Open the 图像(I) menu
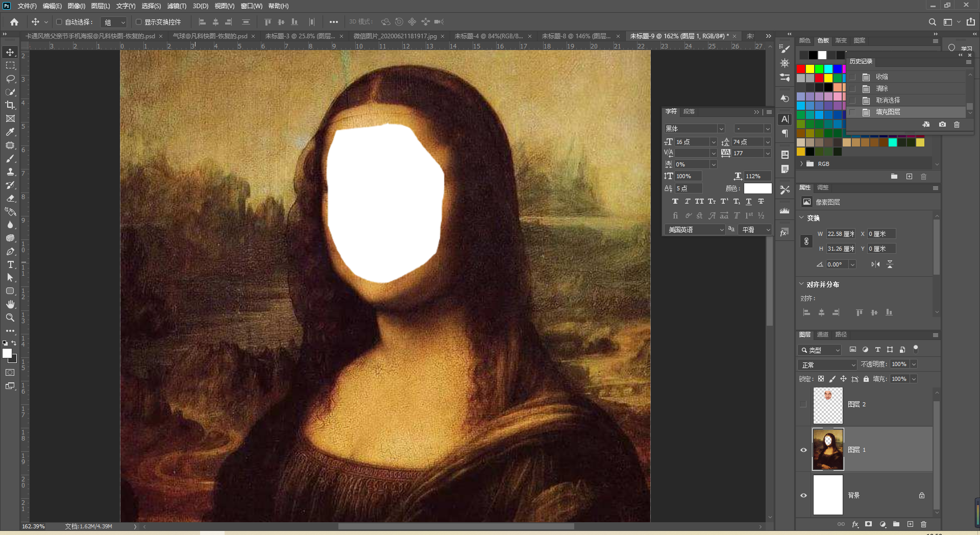 tap(77, 6)
